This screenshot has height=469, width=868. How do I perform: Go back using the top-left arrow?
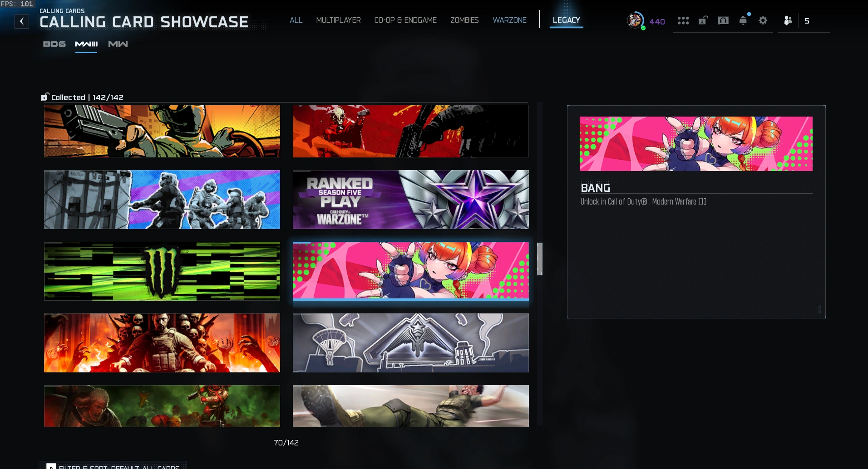point(21,21)
